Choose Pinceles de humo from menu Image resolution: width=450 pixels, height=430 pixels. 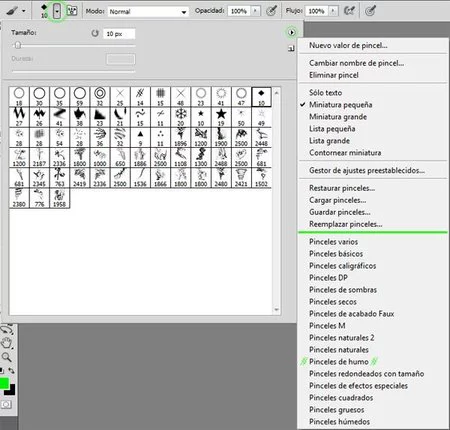click(x=339, y=362)
